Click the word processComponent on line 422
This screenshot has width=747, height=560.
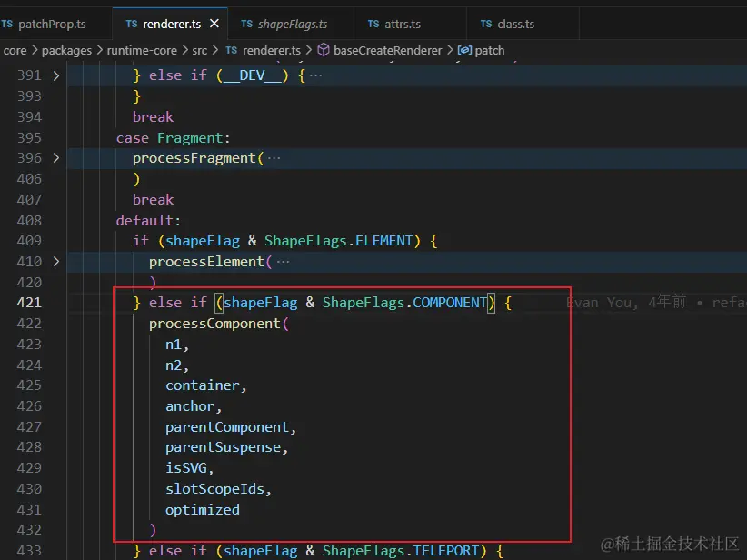[214, 324]
